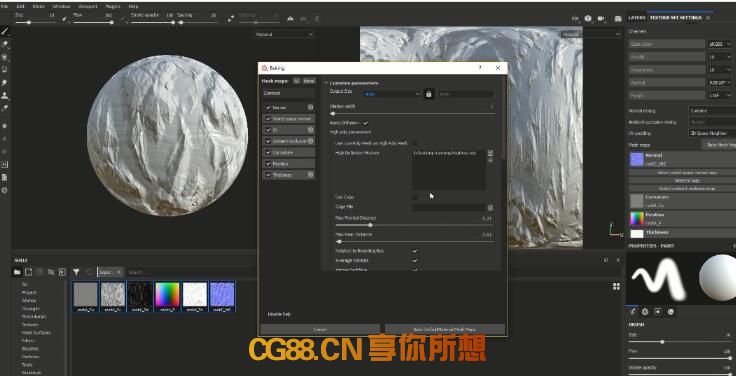Image resolution: width=736 pixels, height=376 pixels.
Task: Click the file icon beside high poly mesh list
Action: point(490,153)
